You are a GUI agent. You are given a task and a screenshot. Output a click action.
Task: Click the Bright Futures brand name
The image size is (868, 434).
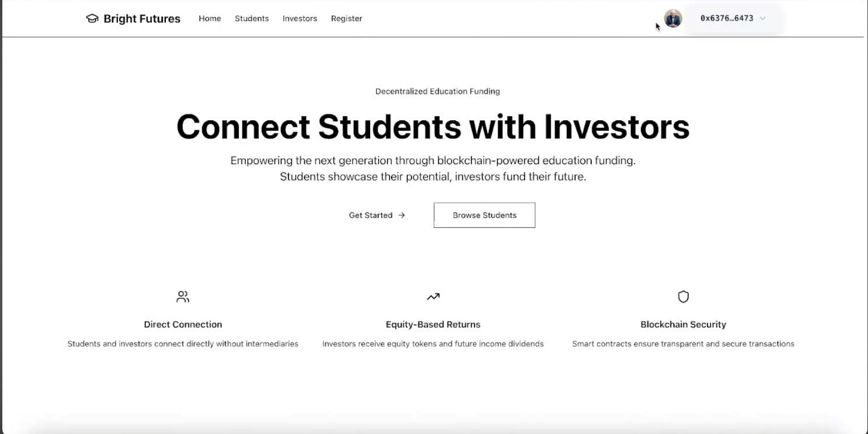click(x=141, y=18)
